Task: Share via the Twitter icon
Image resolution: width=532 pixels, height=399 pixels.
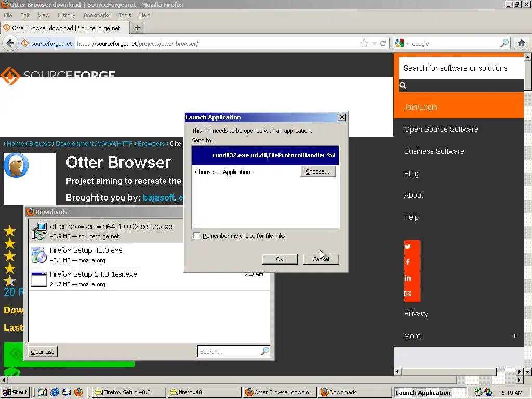Action: (408, 247)
